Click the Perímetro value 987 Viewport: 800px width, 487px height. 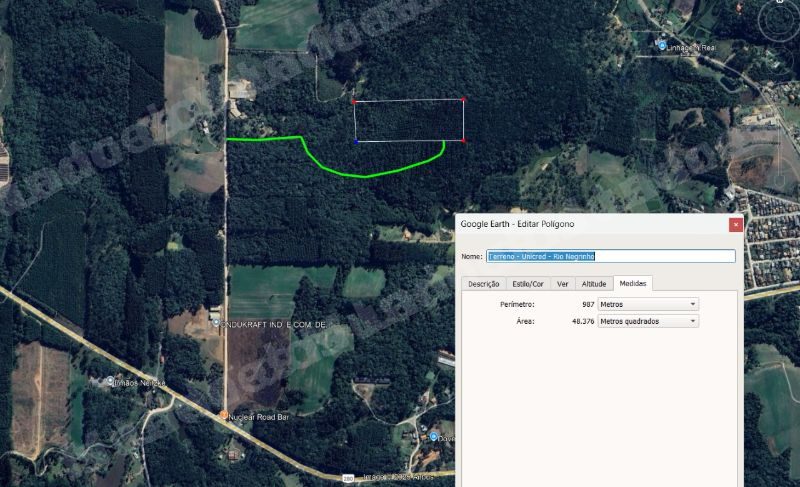[588, 304]
